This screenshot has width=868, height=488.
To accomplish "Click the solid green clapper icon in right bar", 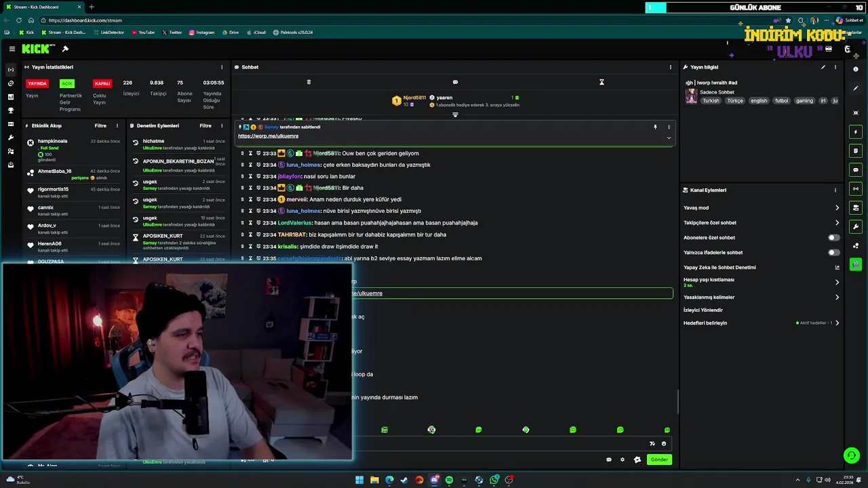I will pos(856,264).
